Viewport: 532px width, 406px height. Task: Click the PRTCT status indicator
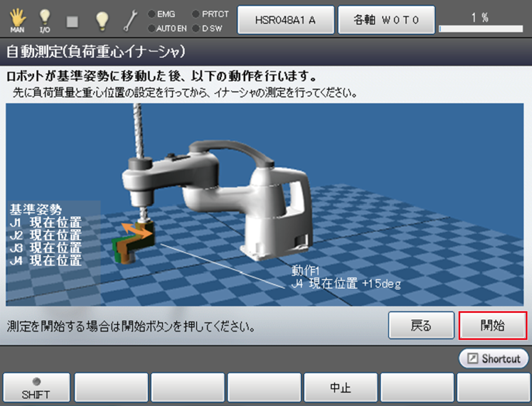(x=196, y=14)
